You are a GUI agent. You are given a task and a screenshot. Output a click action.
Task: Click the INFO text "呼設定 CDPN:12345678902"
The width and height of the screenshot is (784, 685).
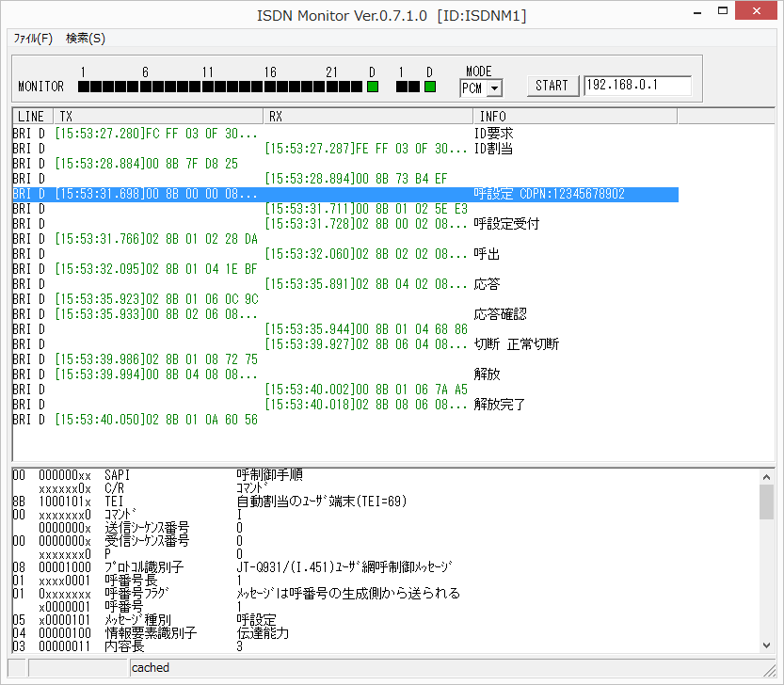(550, 194)
